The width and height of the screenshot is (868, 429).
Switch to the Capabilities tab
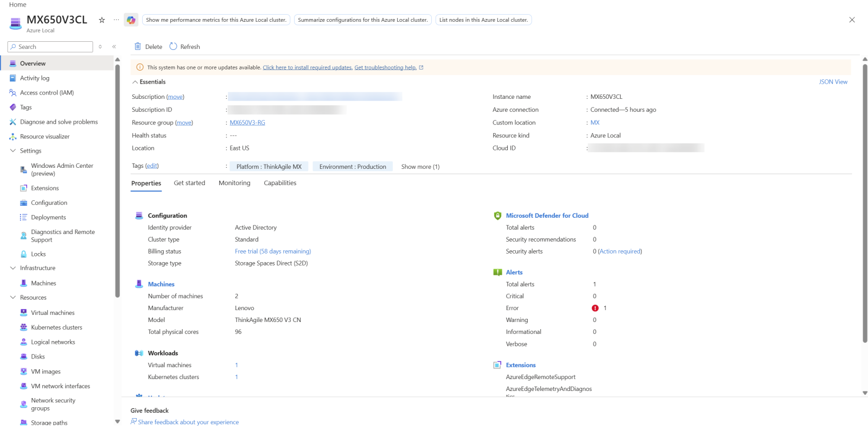click(280, 183)
